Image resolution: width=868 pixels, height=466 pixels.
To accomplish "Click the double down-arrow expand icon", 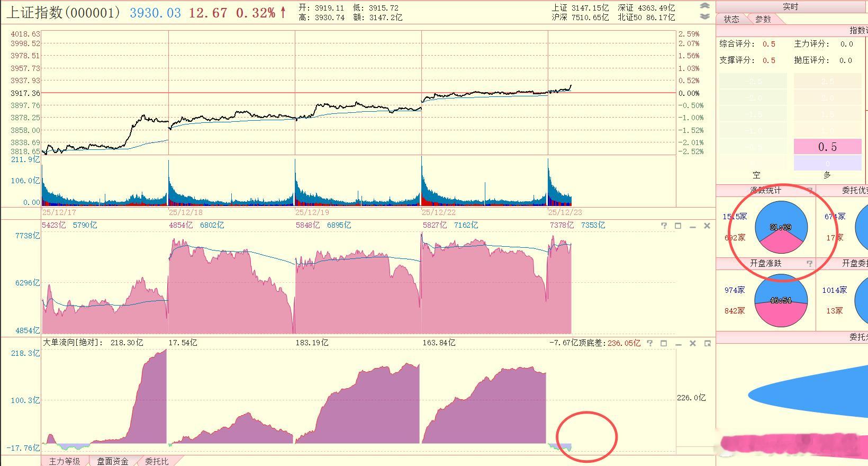I will [704, 16].
